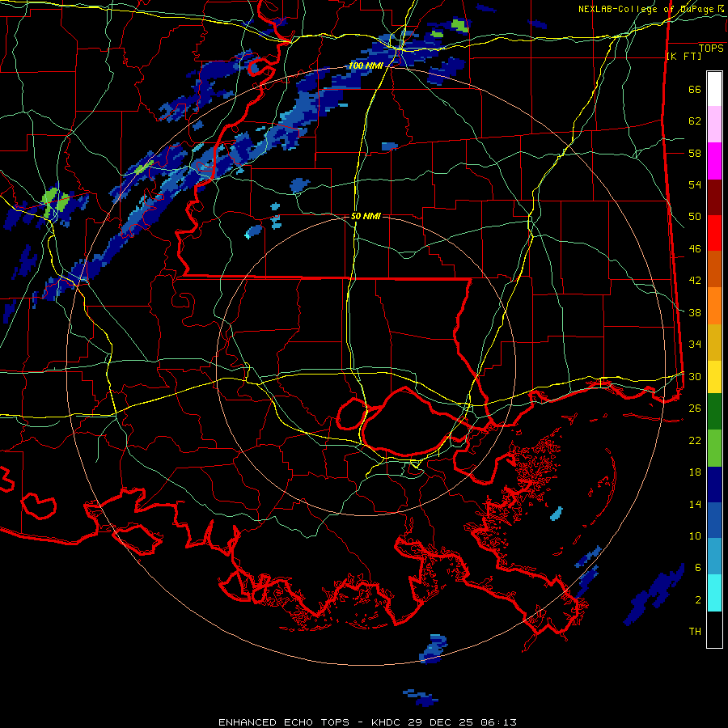
Task: Click the "66" legend value
Action: coord(695,90)
